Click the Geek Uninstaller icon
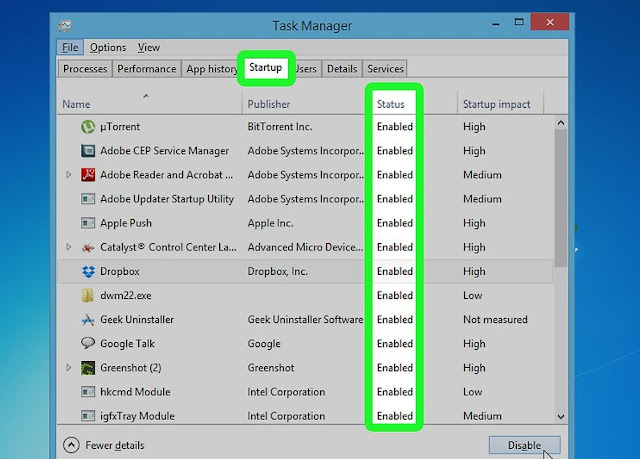 [x=88, y=319]
